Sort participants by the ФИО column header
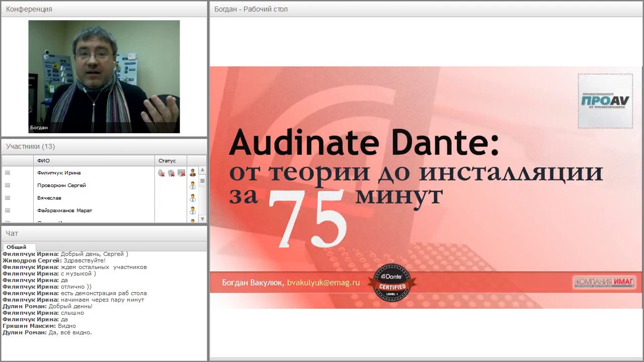Viewport: 644px width, 362px height. pos(94,161)
